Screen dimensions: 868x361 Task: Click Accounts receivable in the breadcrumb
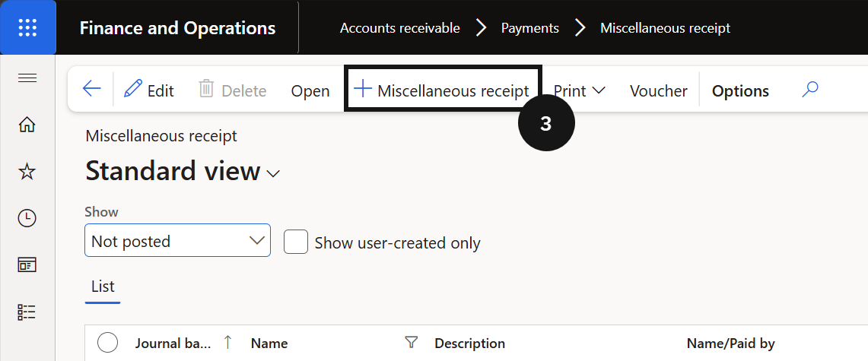point(399,27)
